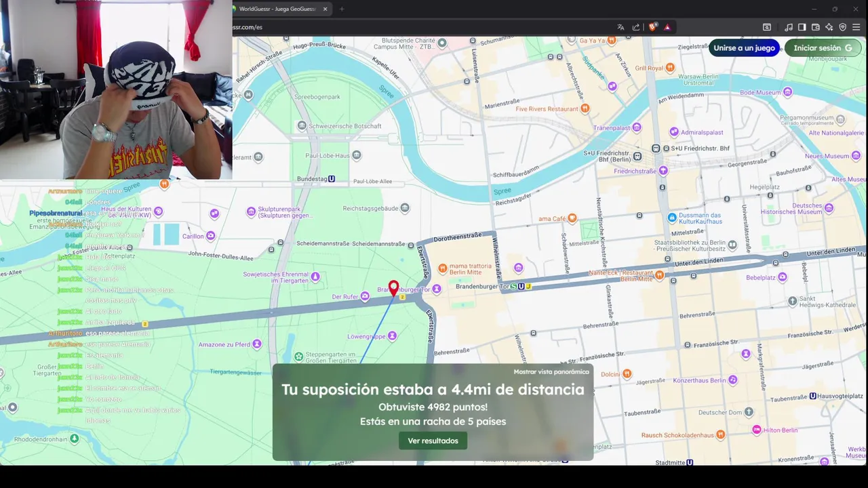868x488 pixels.
Task: Click the Löwengruppe sculpture pin
Action: point(393,336)
